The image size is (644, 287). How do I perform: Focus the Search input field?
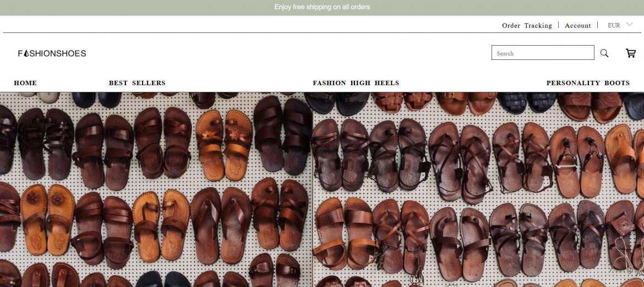point(543,52)
